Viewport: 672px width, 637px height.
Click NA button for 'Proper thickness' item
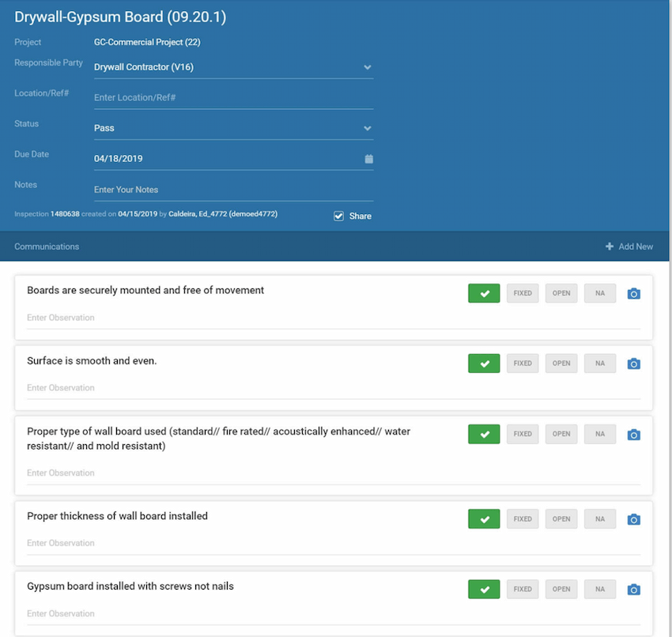599,518
